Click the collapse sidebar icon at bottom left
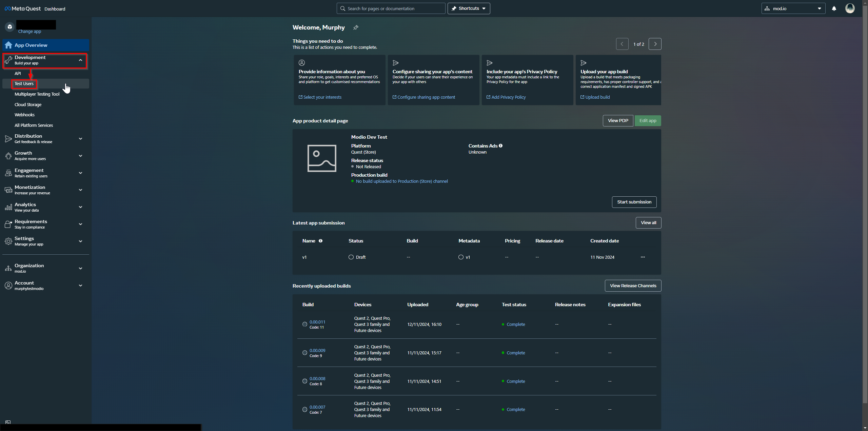868x431 pixels. pyautogui.click(x=8, y=423)
